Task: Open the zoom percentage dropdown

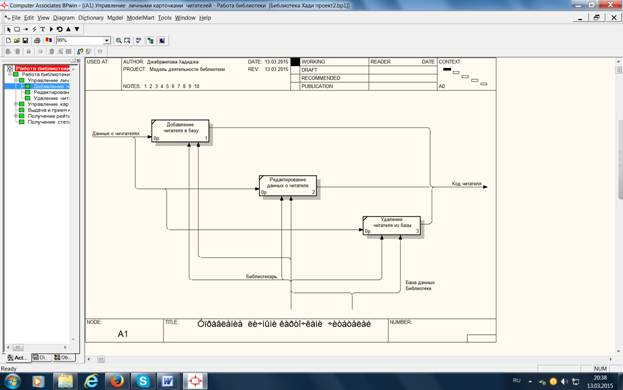Action: 106,41
